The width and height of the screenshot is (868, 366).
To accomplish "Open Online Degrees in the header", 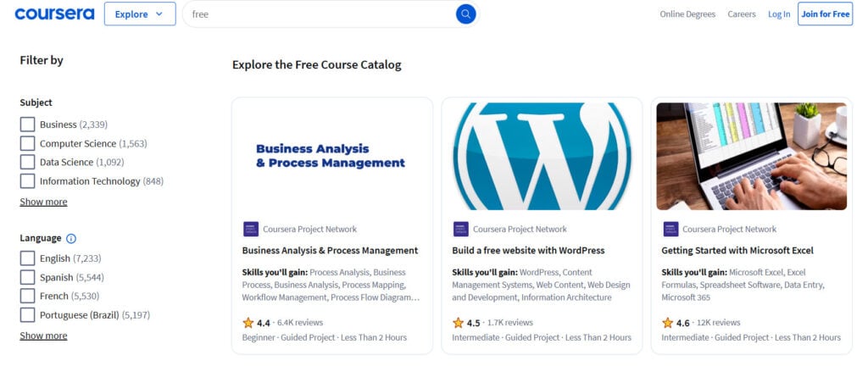I will pyautogui.click(x=687, y=14).
